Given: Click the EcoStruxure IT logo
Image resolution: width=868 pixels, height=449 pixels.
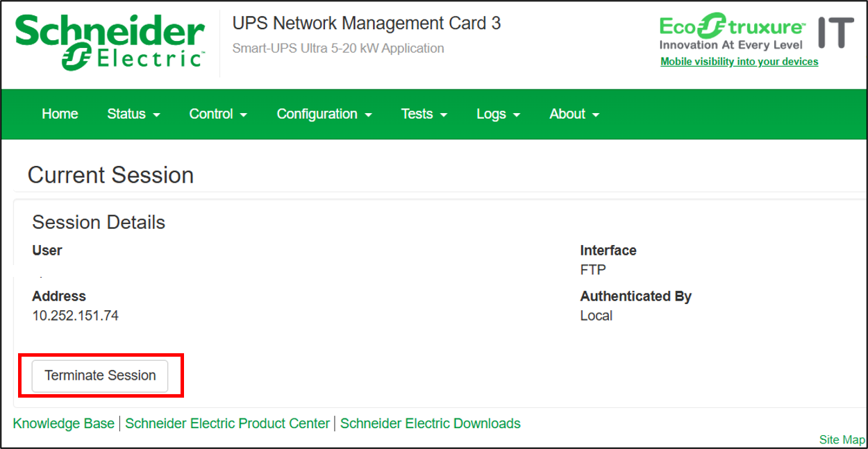Looking at the screenshot, I should (x=757, y=32).
